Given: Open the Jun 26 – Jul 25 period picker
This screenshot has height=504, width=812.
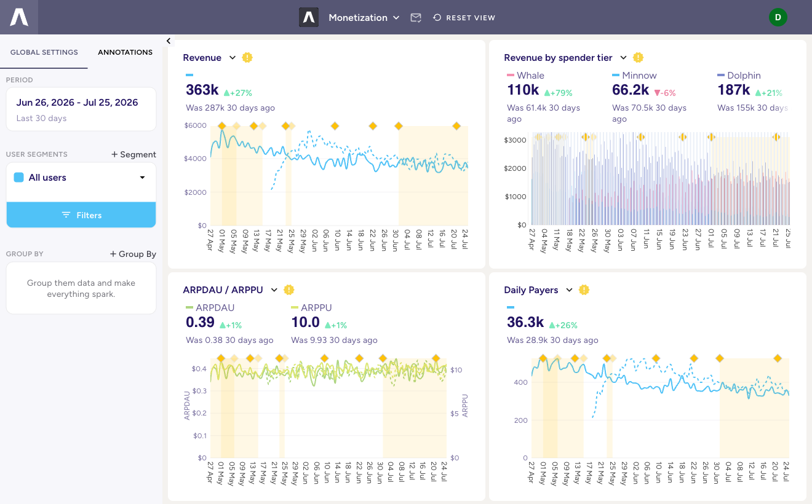Looking at the screenshot, I should tap(81, 109).
